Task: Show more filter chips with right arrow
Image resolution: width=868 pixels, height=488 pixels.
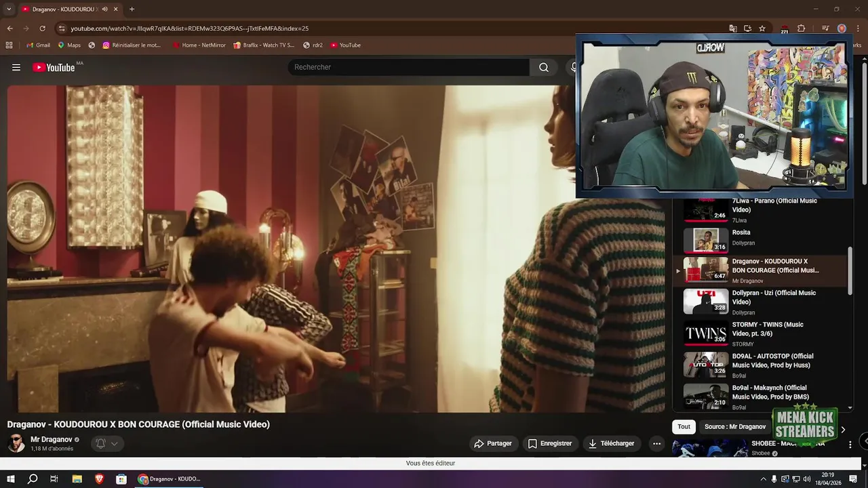Action: 843,430
